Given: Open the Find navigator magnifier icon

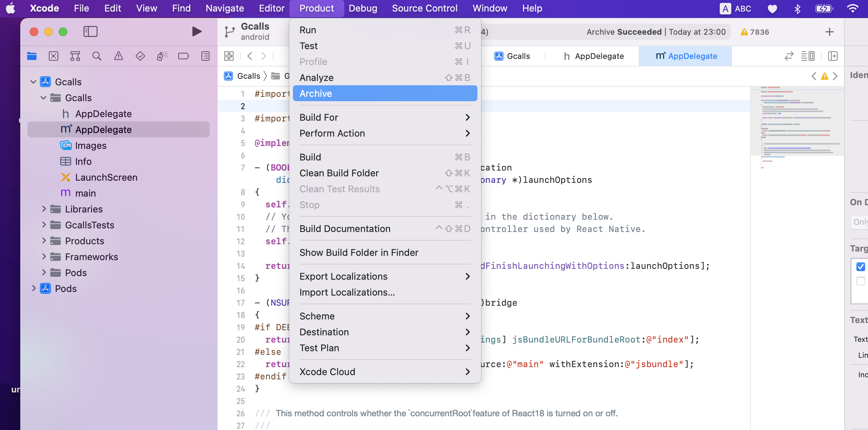Looking at the screenshot, I should 97,56.
